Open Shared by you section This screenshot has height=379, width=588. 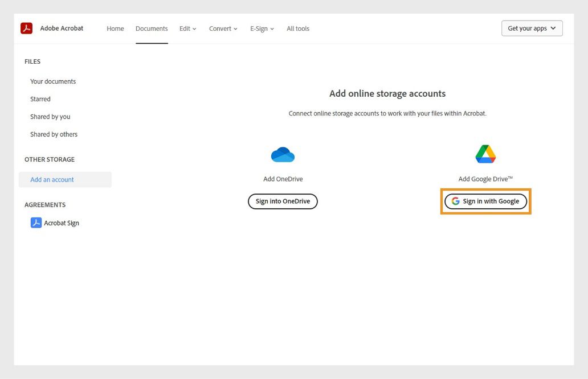click(x=50, y=117)
